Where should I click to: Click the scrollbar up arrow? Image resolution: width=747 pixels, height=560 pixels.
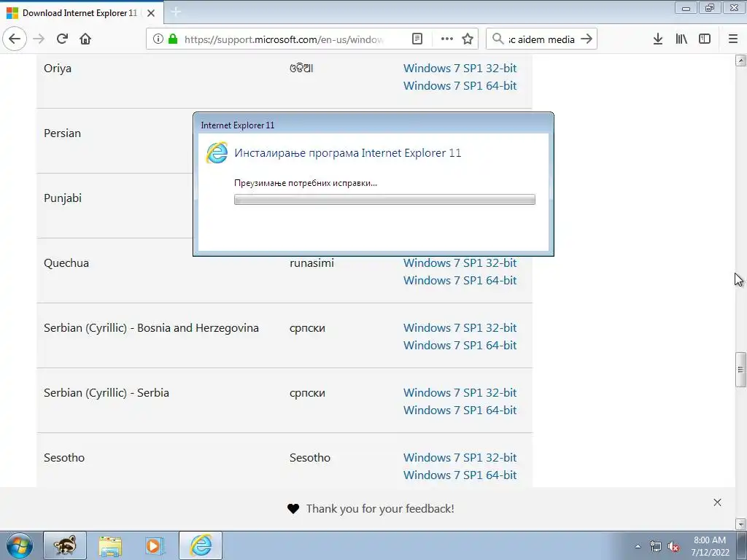740,61
